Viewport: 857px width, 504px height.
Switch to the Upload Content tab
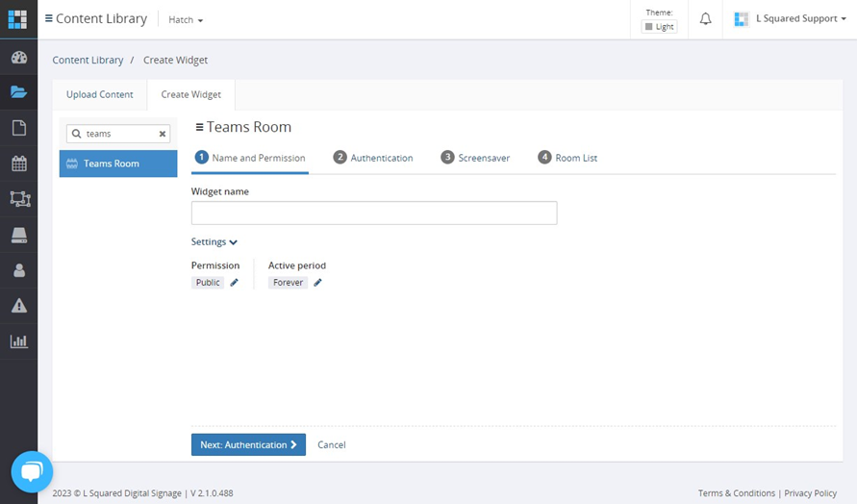click(x=99, y=94)
